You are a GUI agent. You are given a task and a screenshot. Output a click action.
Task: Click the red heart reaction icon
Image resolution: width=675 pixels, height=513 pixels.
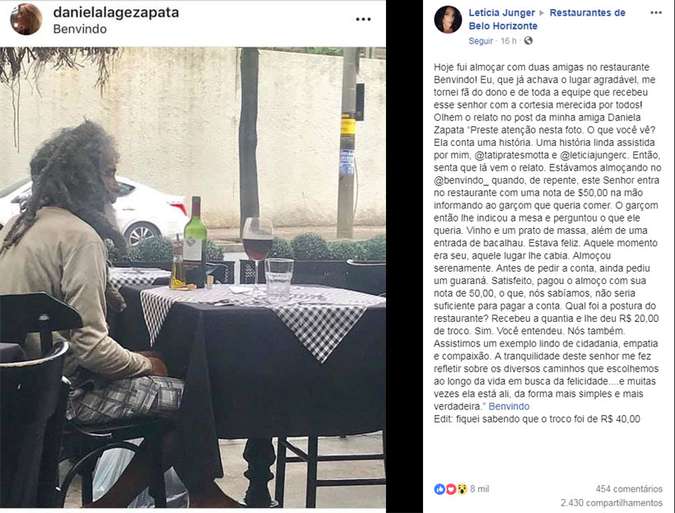pyautogui.click(x=451, y=489)
